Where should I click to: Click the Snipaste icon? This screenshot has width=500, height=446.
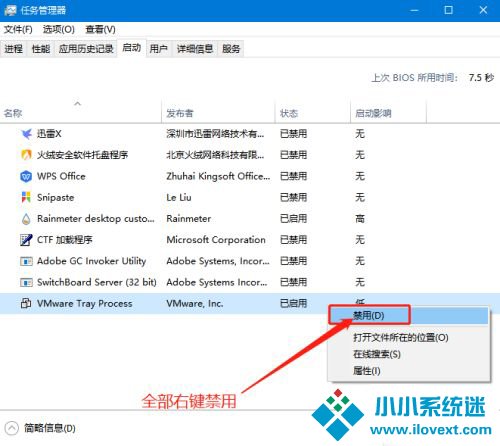(26, 197)
